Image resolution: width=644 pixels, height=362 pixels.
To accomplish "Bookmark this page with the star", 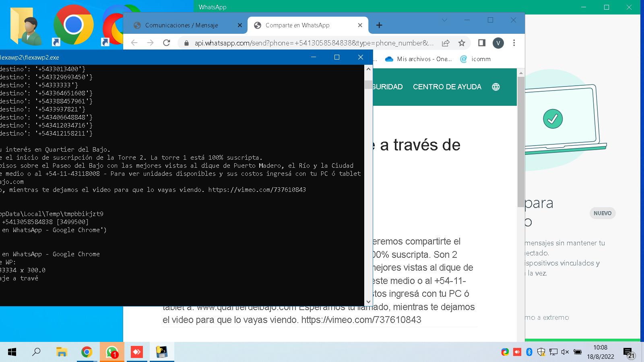I will [x=462, y=43].
